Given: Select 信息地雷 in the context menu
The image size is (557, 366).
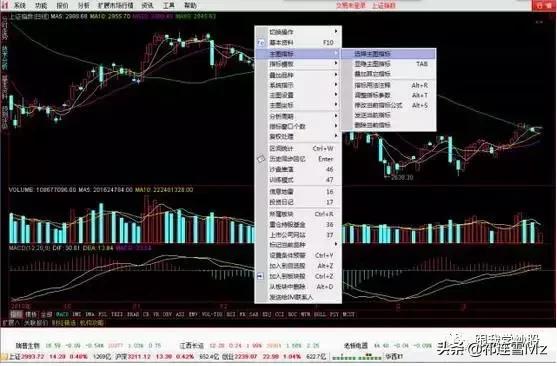Looking at the screenshot, I should point(298,192).
